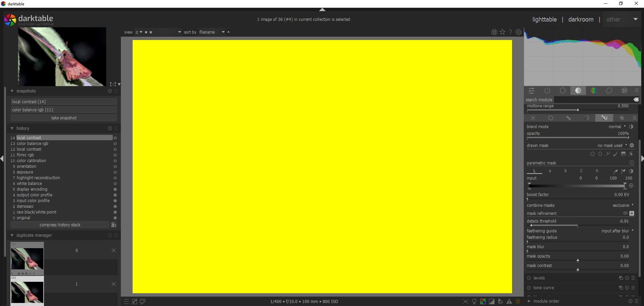Open blend mode dropdown
644x306 pixels.
coord(617,127)
